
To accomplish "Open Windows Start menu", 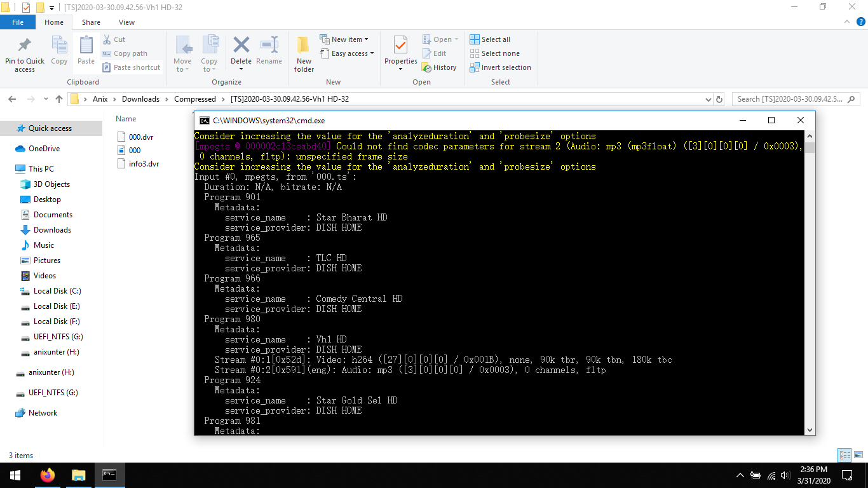I will (x=15, y=475).
